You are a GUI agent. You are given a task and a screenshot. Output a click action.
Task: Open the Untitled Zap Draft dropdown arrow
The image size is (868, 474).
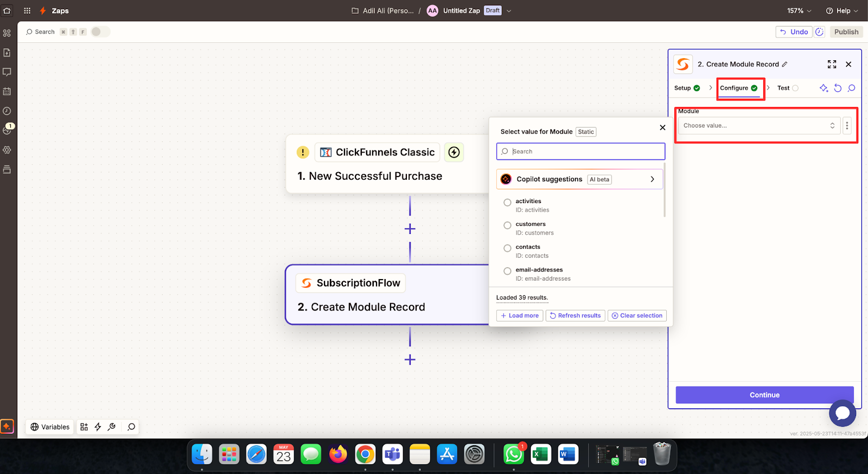pos(509,11)
